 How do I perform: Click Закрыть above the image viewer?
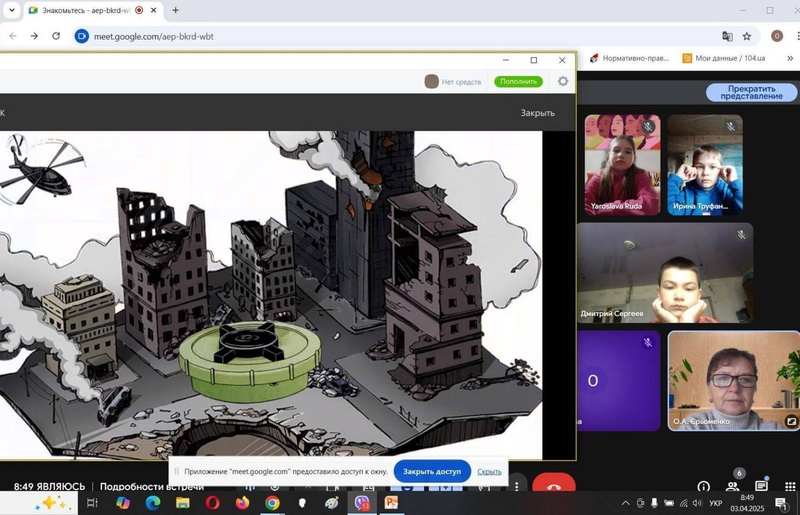(537, 113)
